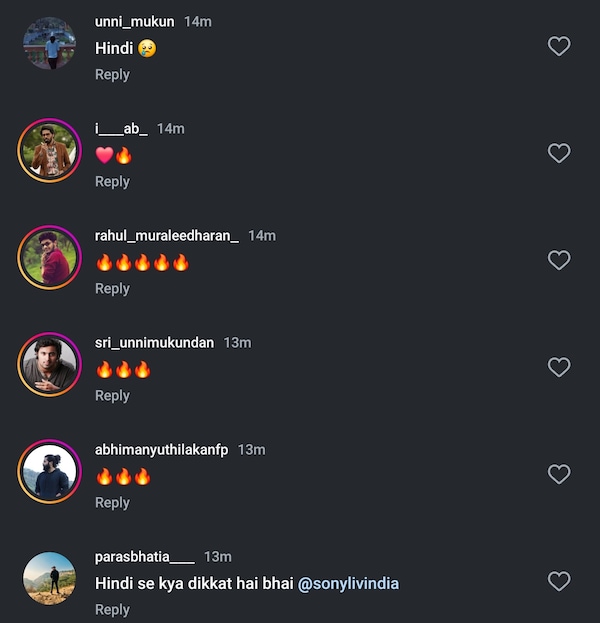Like the comment by unni_mukun

click(559, 46)
